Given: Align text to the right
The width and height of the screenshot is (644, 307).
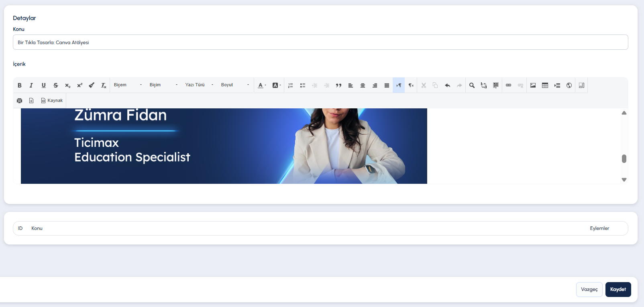Looking at the screenshot, I should pyautogui.click(x=375, y=85).
